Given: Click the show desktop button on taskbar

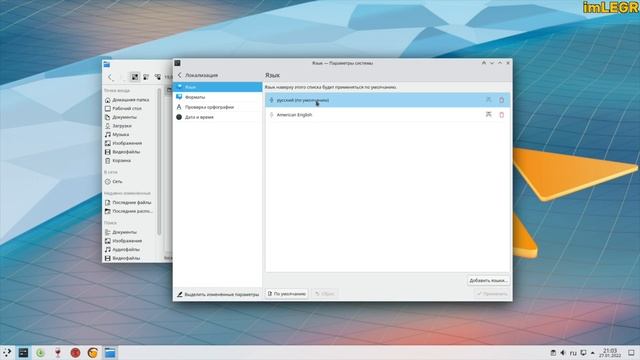Looking at the screenshot, I should click(x=631, y=353).
